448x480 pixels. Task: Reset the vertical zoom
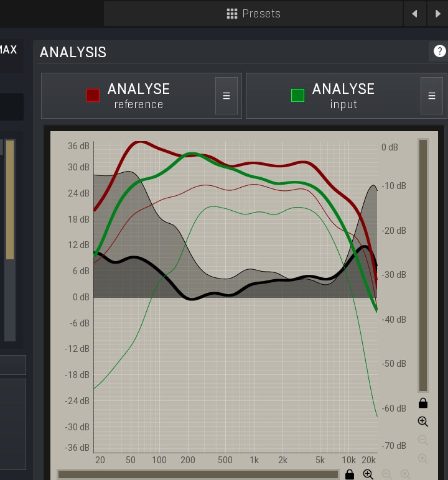coord(423,459)
